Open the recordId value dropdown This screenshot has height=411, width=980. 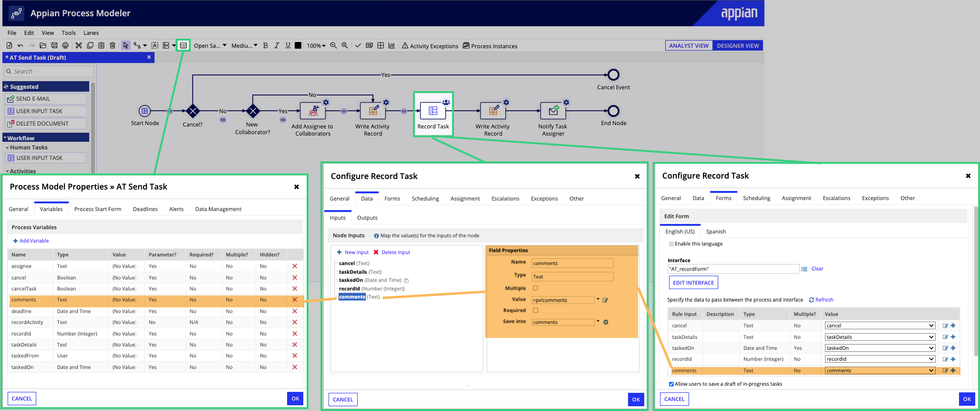click(x=880, y=359)
